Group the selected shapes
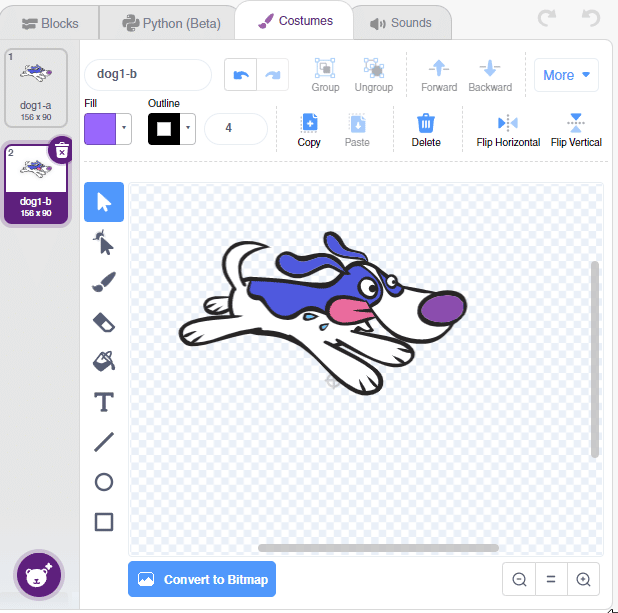The height and width of the screenshot is (613, 618). click(x=325, y=75)
